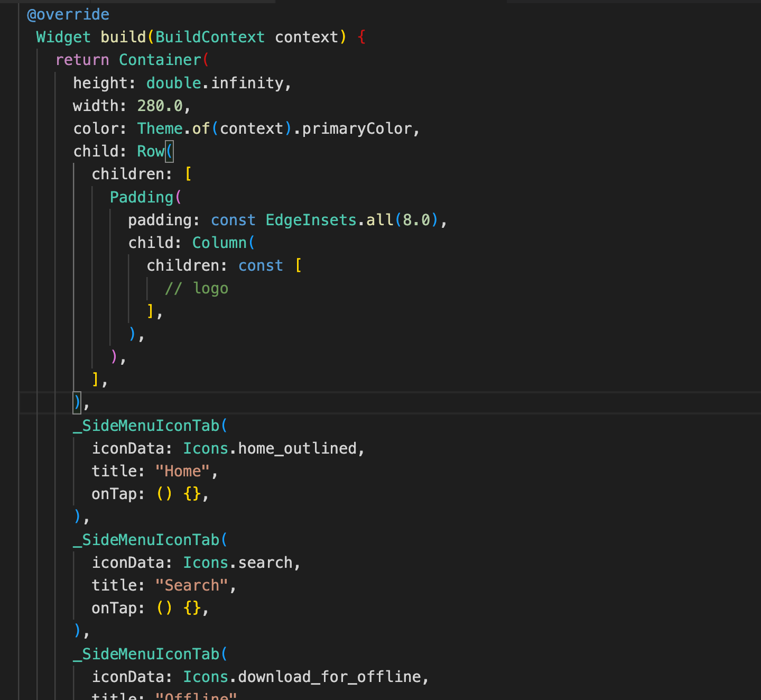Click the Column widget name
The height and width of the screenshot is (700, 761).
219,243
